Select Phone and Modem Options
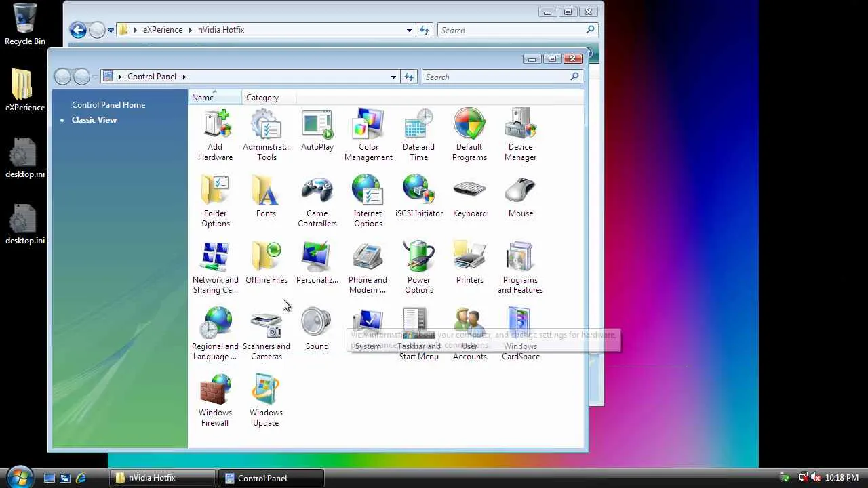868x488 pixels. (x=368, y=268)
